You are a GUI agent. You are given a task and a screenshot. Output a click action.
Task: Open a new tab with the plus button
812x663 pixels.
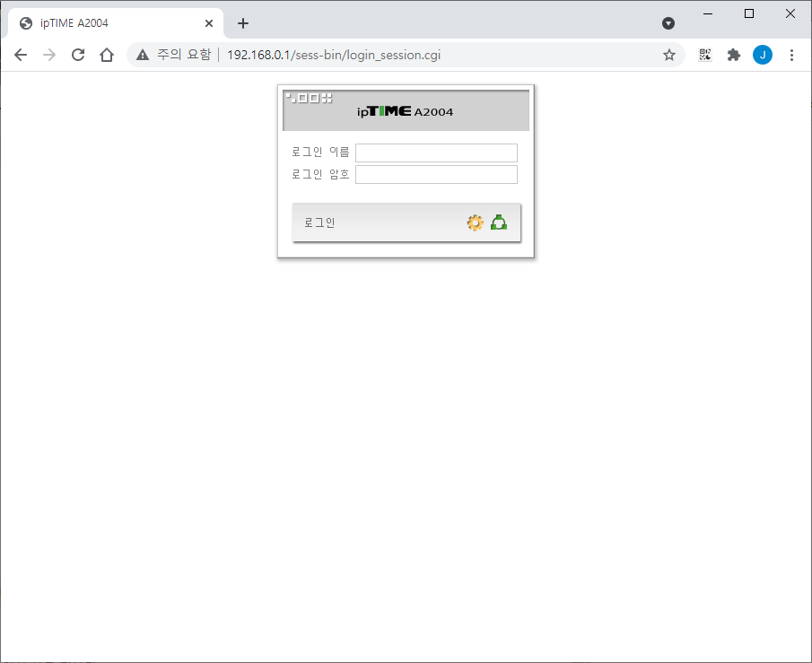click(x=243, y=23)
